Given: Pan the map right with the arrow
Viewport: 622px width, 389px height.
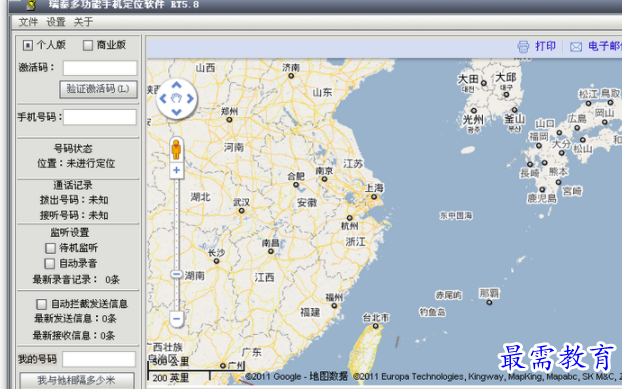Looking at the screenshot, I should [190, 98].
